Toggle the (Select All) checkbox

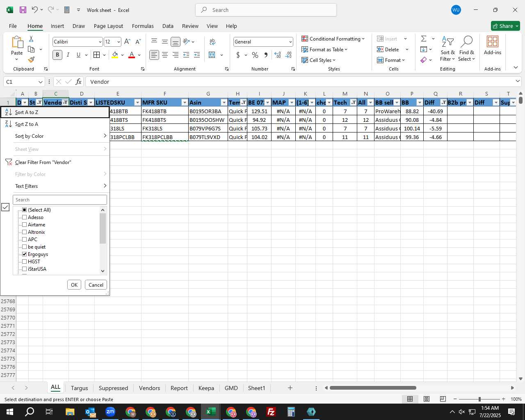(x=24, y=210)
